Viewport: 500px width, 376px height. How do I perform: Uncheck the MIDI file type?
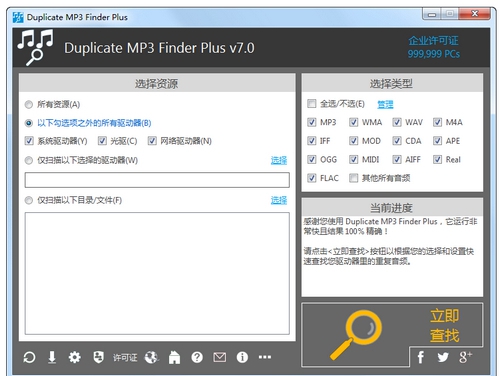[353, 160]
